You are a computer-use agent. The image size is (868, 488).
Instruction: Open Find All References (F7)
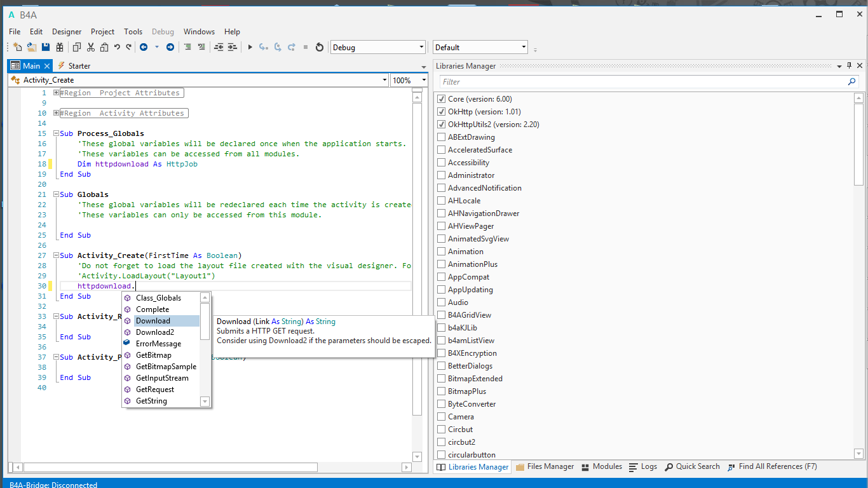pos(772,466)
